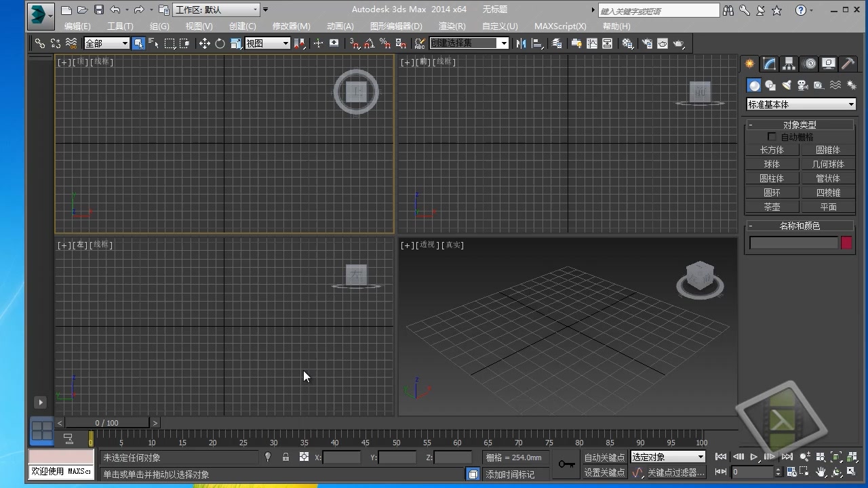
Task: Choose Rectangular Selection Region tool
Action: tap(170, 43)
